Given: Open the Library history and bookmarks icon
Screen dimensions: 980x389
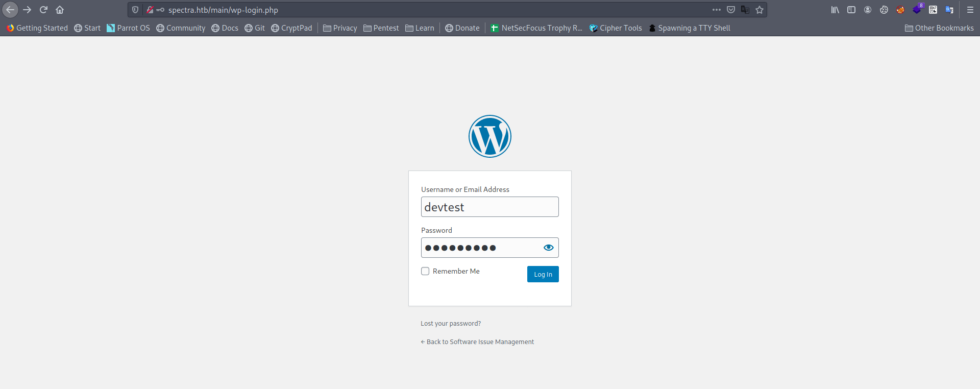Looking at the screenshot, I should tap(835, 10).
